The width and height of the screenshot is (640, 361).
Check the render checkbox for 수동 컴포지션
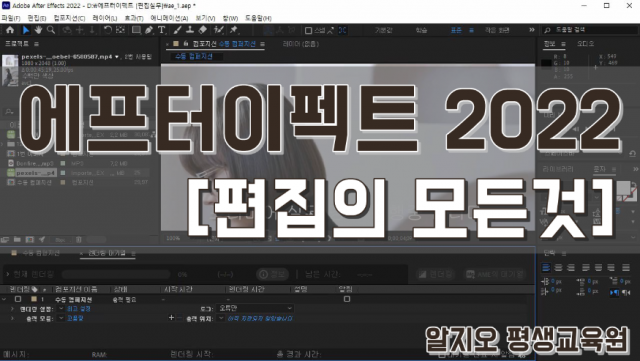point(18,299)
